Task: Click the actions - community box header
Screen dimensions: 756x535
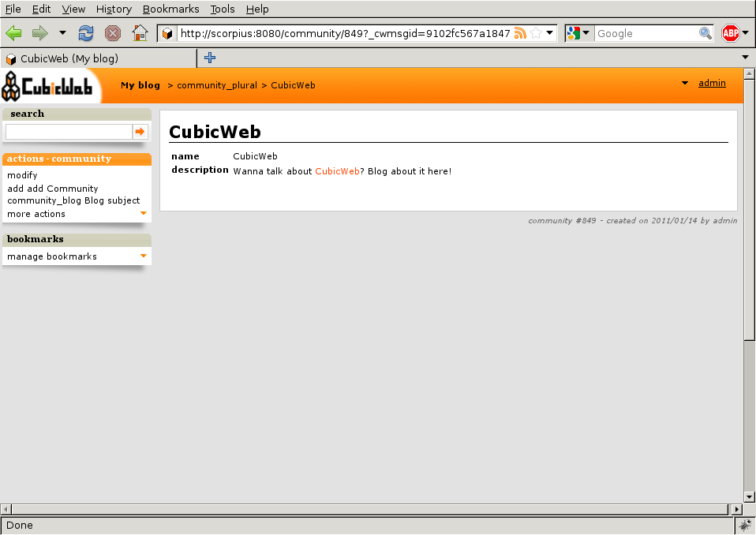Action: pyautogui.click(x=77, y=159)
